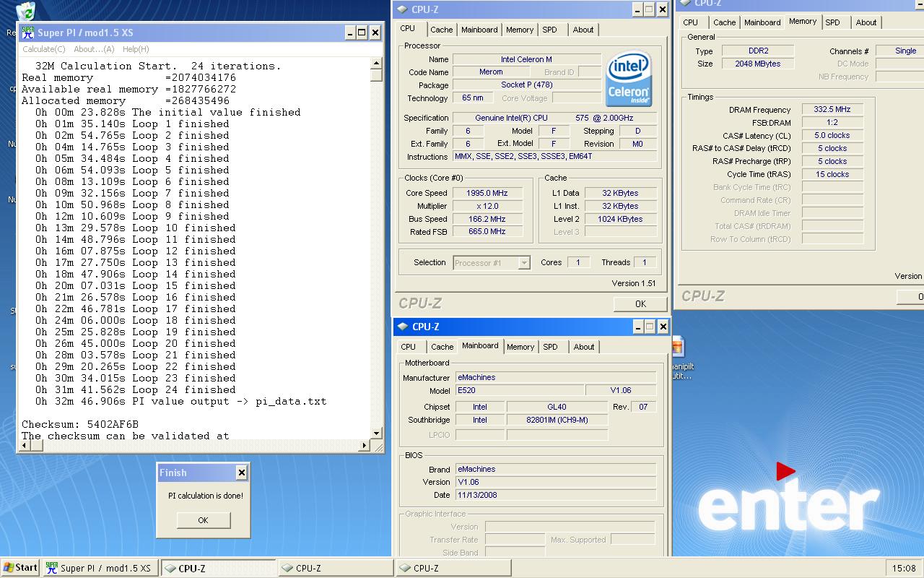Activate third CPU-Z taskbar button
Viewport: 924px width, 578px height.
pos(453,568)
